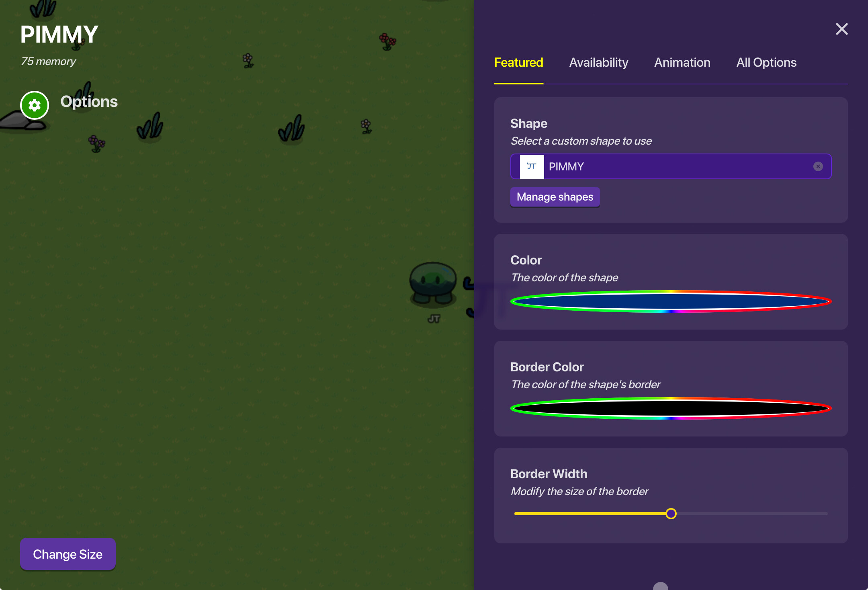This screenshot has width=868, height=590.
Task: Open the blue shape Color picker
Action: click(x=670, y=301)
